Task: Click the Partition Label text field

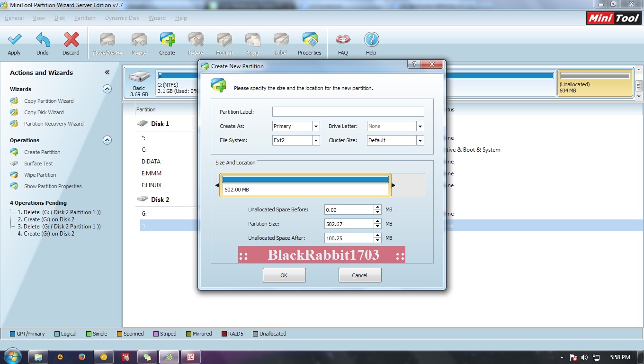Action: click(348, 112)
